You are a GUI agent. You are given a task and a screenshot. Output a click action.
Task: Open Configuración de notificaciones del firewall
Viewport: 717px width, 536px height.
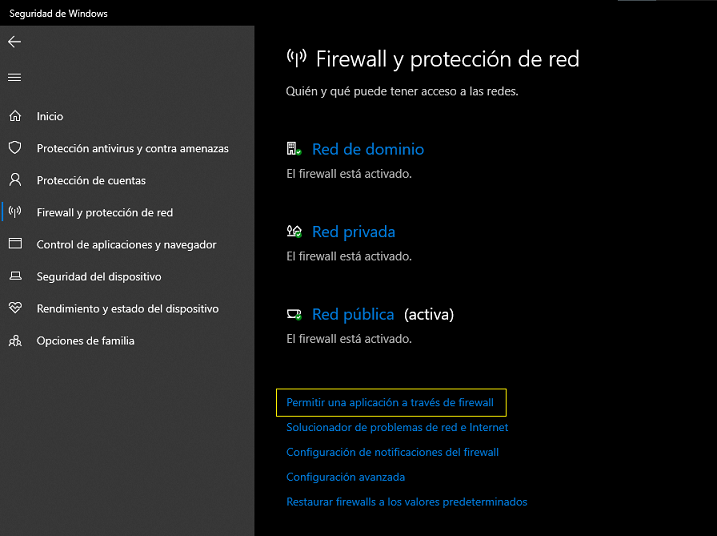392,452
